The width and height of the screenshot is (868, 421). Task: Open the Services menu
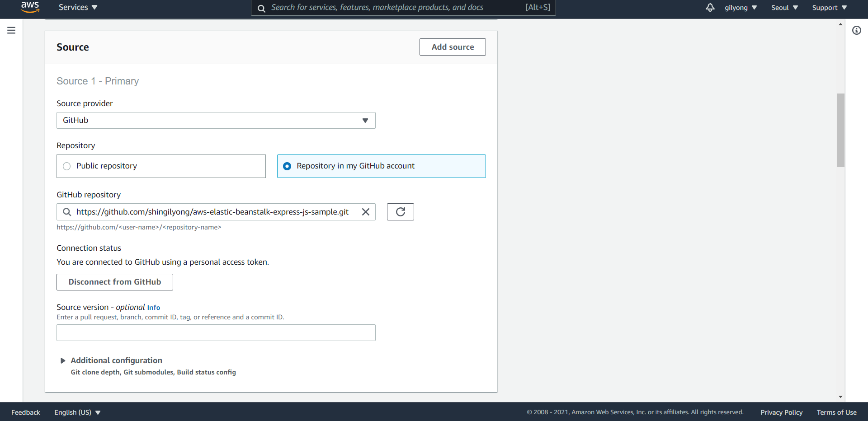(x=78, y=7)
